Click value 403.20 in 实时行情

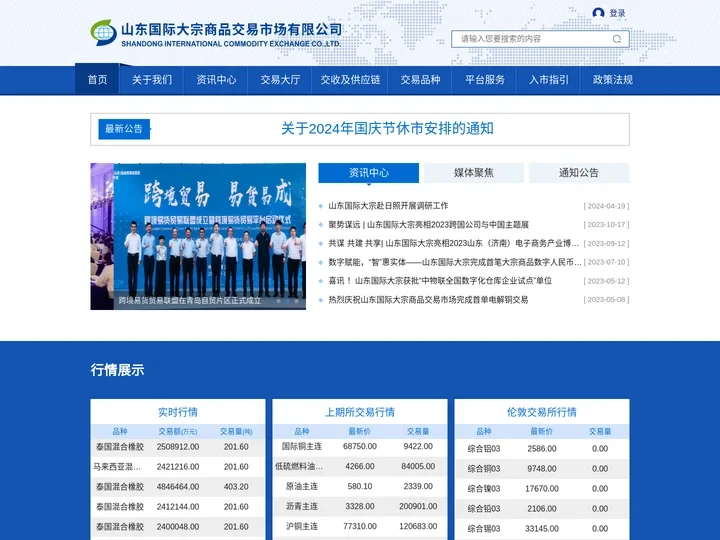coord(236,487)
